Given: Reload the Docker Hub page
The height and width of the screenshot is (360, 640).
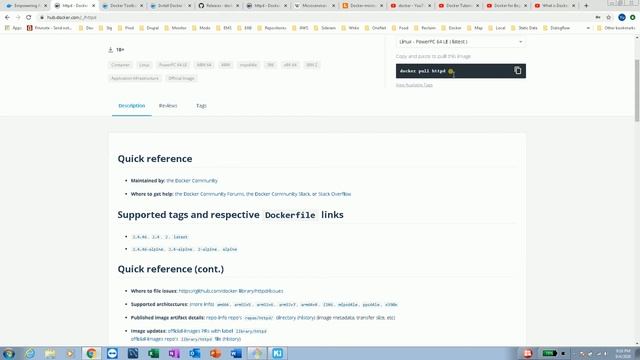Looking at the screenshot, I should [x=29, y=18].
